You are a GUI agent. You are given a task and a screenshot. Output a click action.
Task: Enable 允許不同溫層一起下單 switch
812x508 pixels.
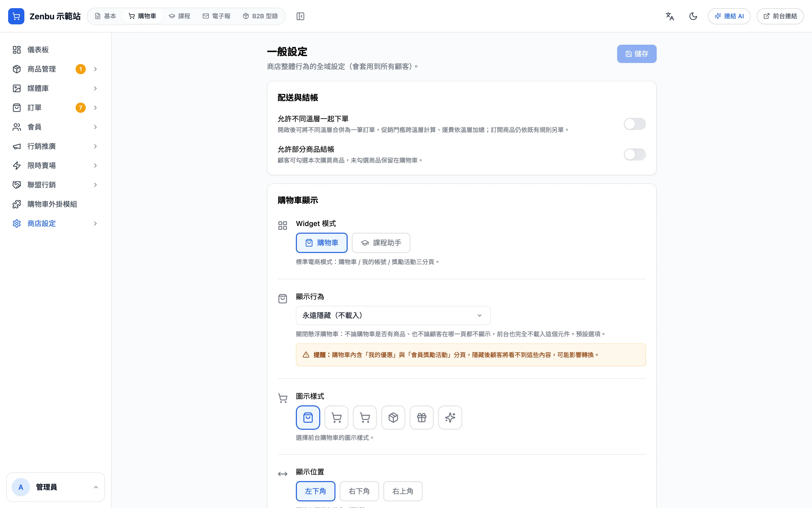point(634,124)
